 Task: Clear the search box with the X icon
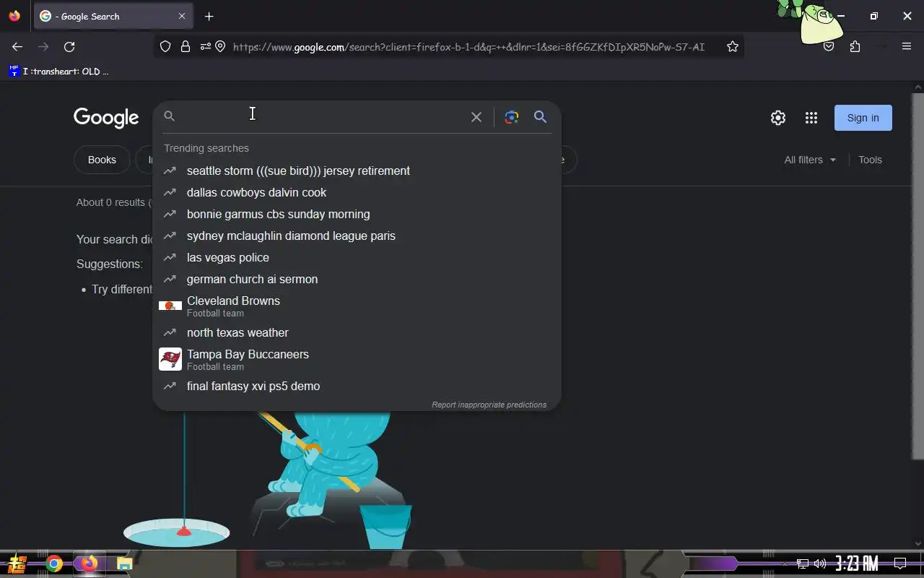coord(476,117)
